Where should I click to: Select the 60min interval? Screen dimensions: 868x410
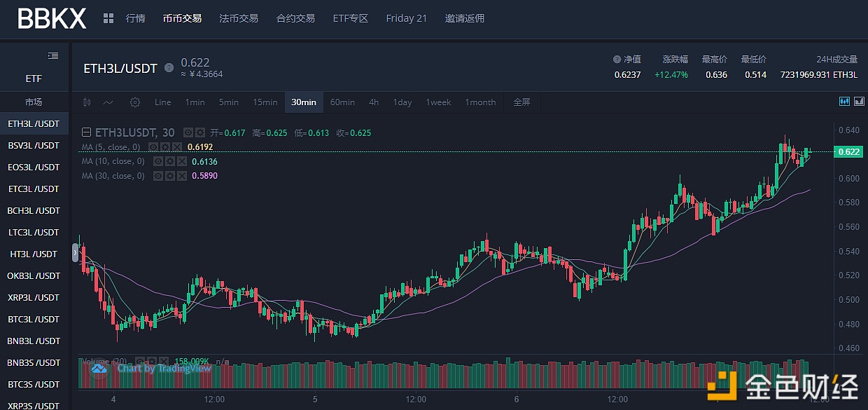342,102
